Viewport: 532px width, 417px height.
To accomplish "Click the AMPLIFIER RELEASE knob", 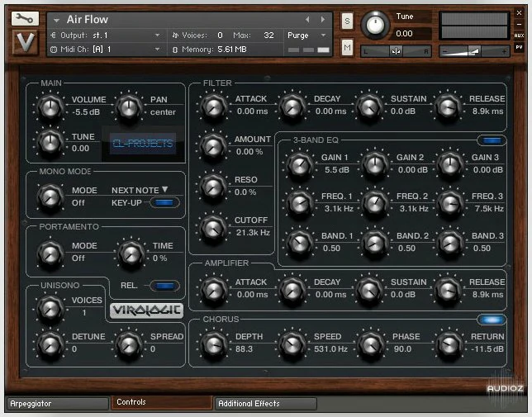I will click(448, 291).
